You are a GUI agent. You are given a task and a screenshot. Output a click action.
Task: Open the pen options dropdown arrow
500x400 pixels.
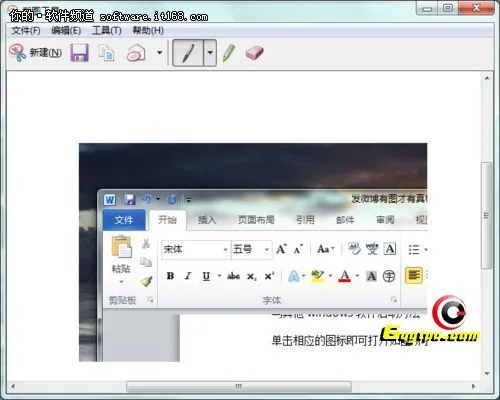click(x=210, y=53)
